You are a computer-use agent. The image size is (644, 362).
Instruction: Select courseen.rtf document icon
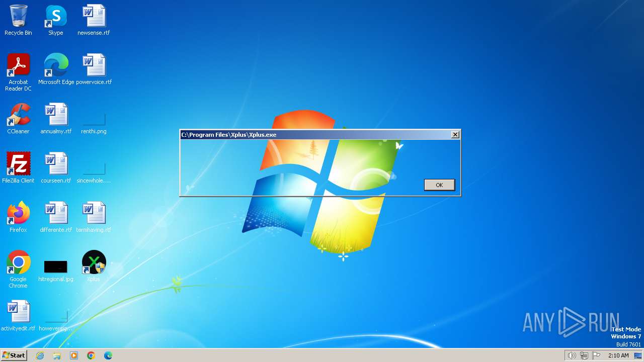(x=56, y=168)
